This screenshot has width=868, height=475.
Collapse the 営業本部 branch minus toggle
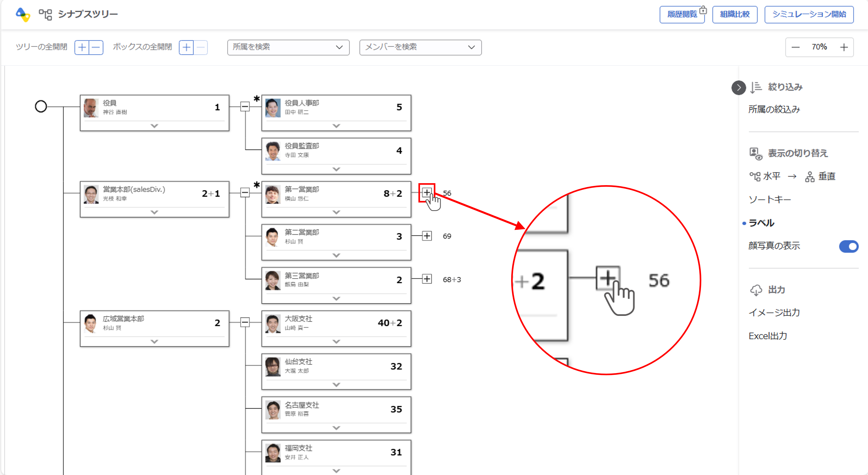point(245,193)
